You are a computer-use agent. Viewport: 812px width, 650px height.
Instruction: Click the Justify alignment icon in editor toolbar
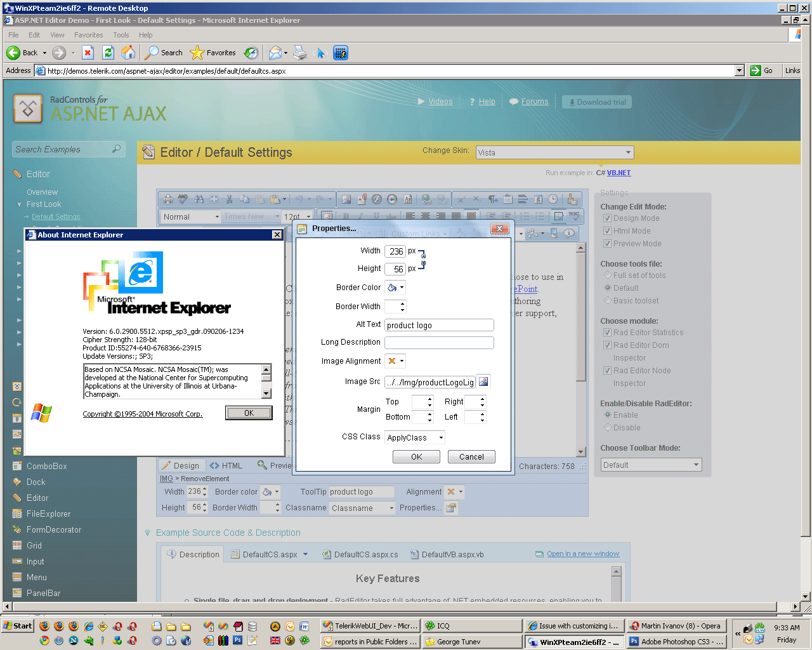[456, 216]
